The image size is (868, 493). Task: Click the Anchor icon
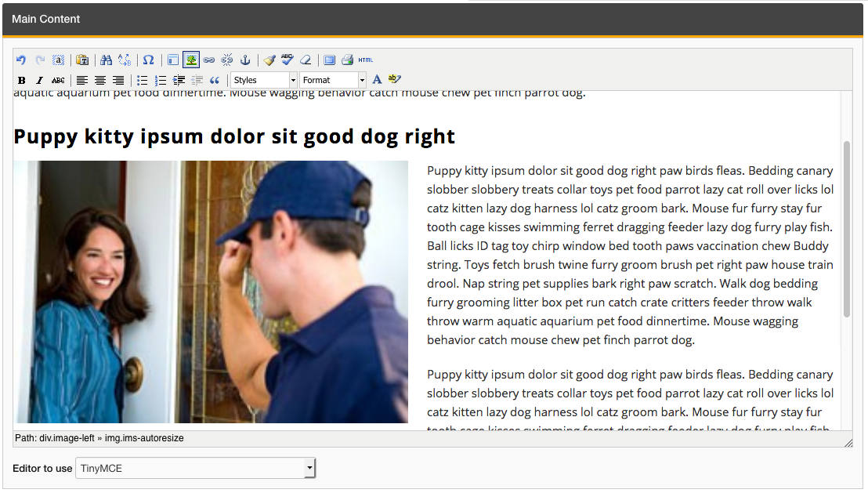244,60
